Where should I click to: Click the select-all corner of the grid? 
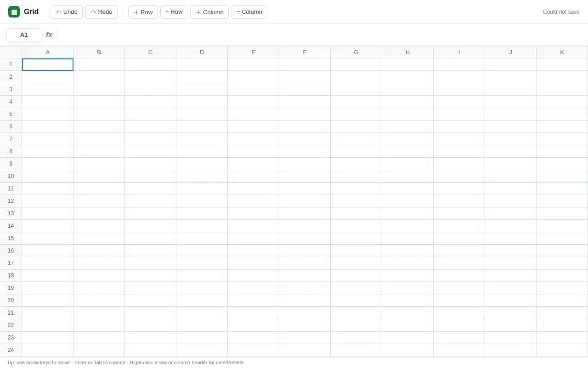[11, 52]
